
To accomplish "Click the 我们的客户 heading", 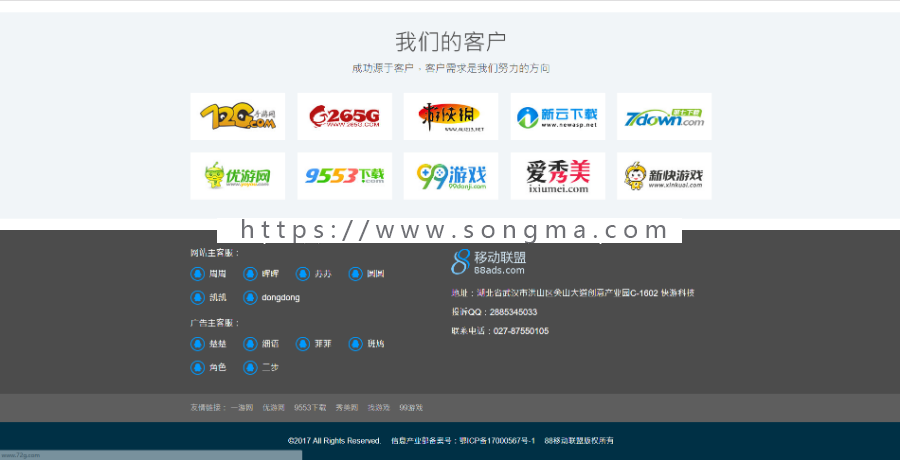I will point(451,42).
